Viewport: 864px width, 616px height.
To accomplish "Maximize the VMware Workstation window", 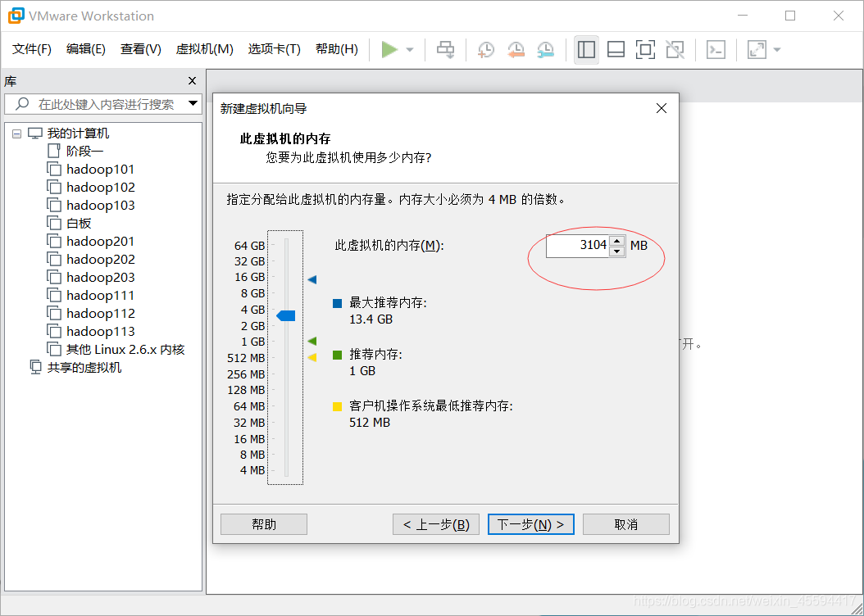I will (790, 16).
